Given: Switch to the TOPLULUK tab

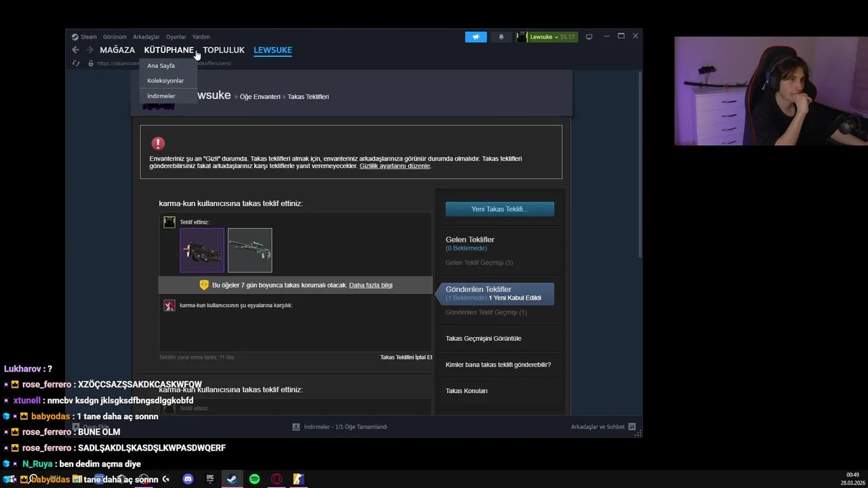Looking at the screenshot, I should (224, 50).
